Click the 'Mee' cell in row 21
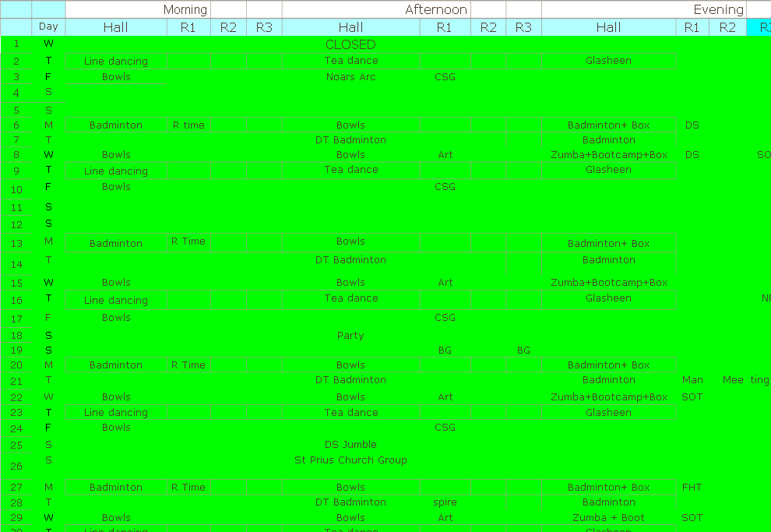 [733, 379]
